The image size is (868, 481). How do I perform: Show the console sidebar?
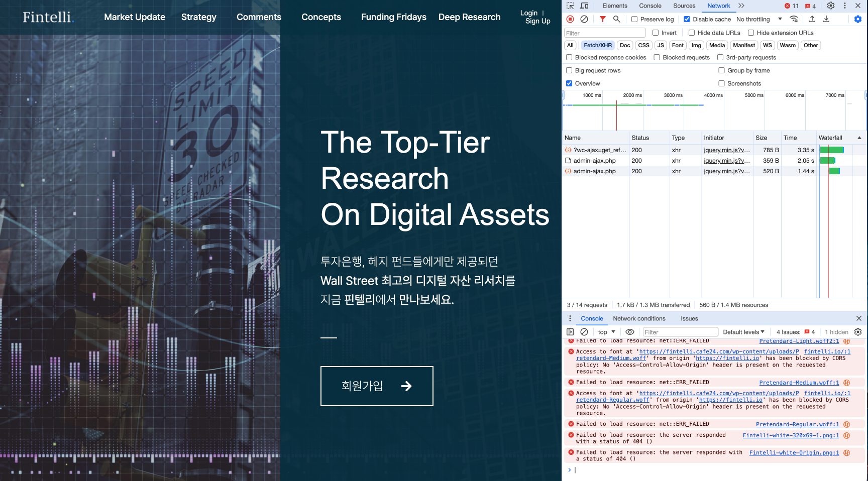click(570, 332)
